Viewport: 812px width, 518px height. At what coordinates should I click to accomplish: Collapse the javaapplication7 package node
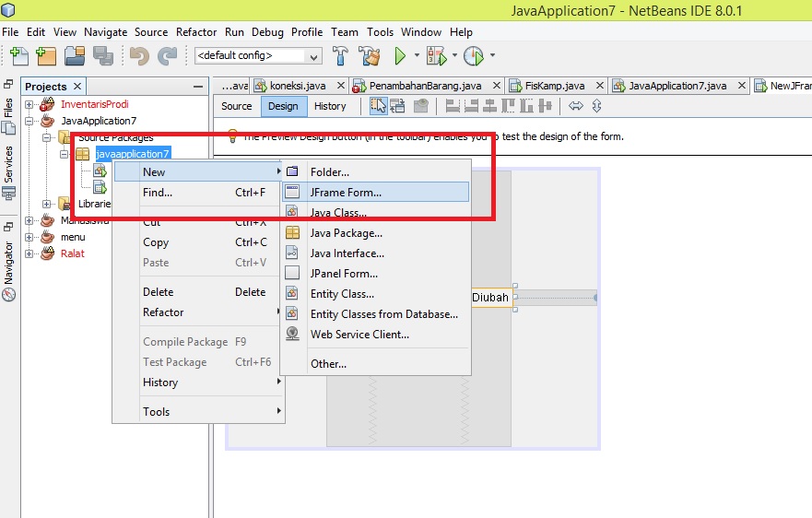[x=64, y=154]
